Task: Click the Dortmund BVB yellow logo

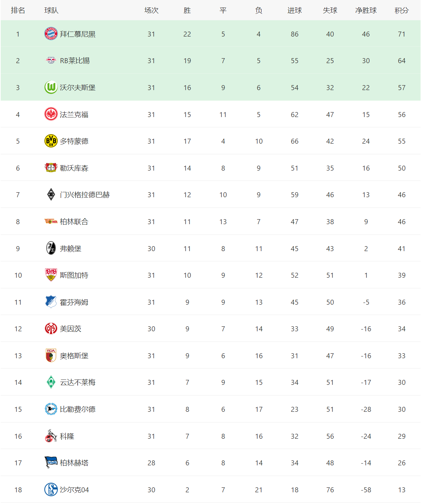Action: click(x=51, y=141)
